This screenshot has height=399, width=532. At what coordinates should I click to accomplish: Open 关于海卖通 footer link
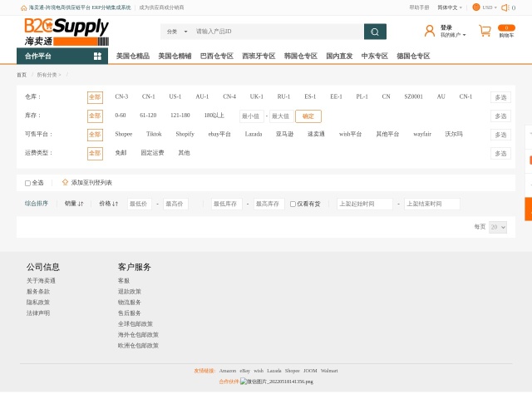[x=41, y=281]
